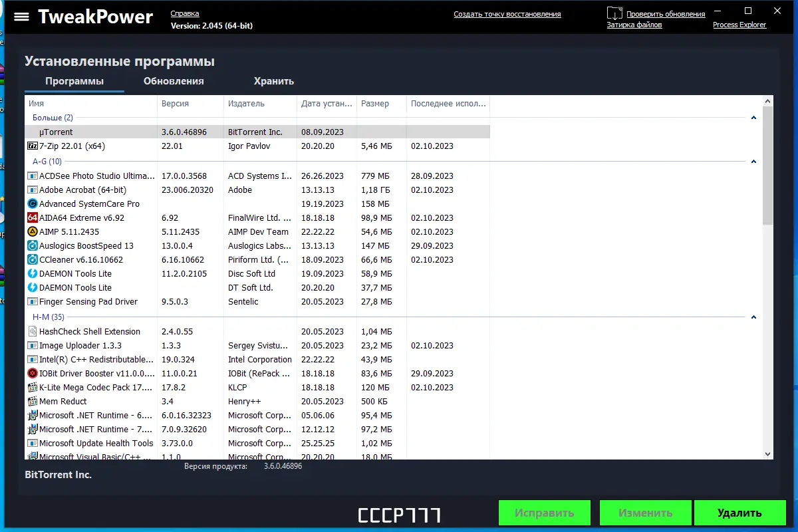Click the icon of DAEMON Tools Lite by DT Soft

coord(33,288)
